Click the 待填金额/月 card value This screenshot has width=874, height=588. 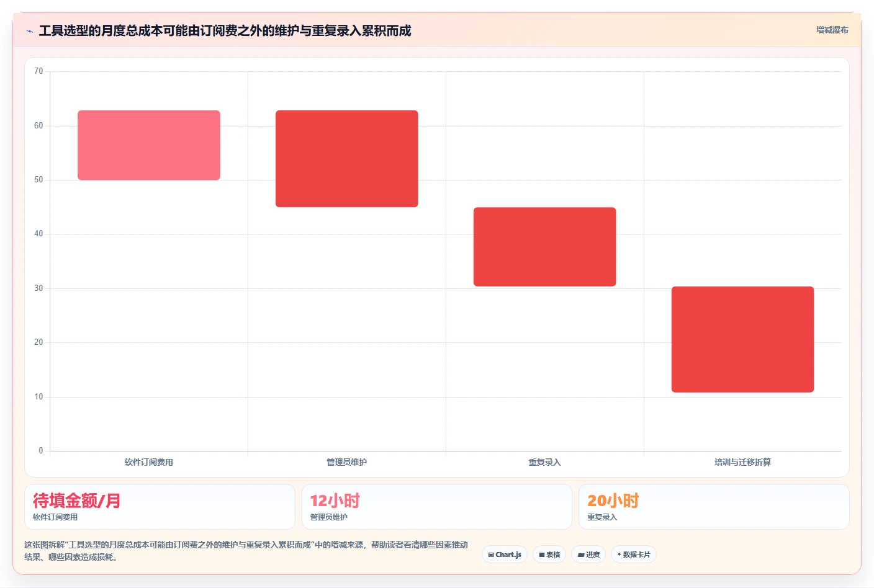click(x=77, y=501)
